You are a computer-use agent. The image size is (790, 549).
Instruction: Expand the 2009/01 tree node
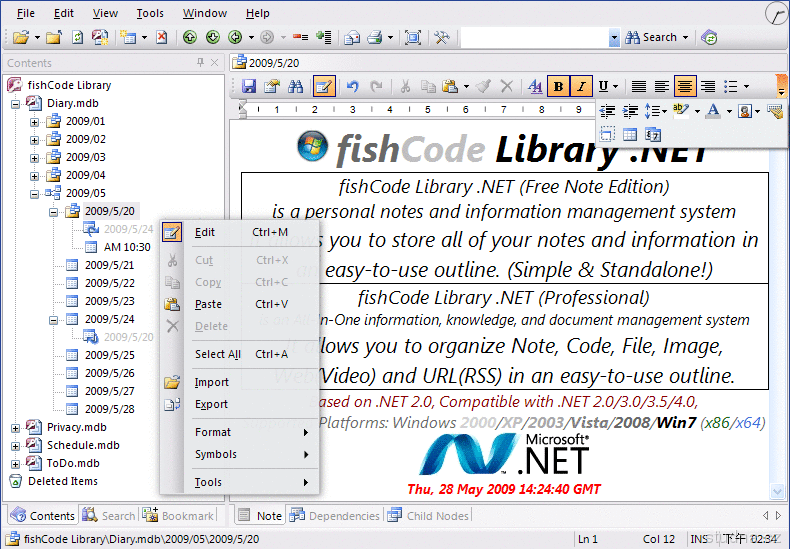(x=34, y=122)
